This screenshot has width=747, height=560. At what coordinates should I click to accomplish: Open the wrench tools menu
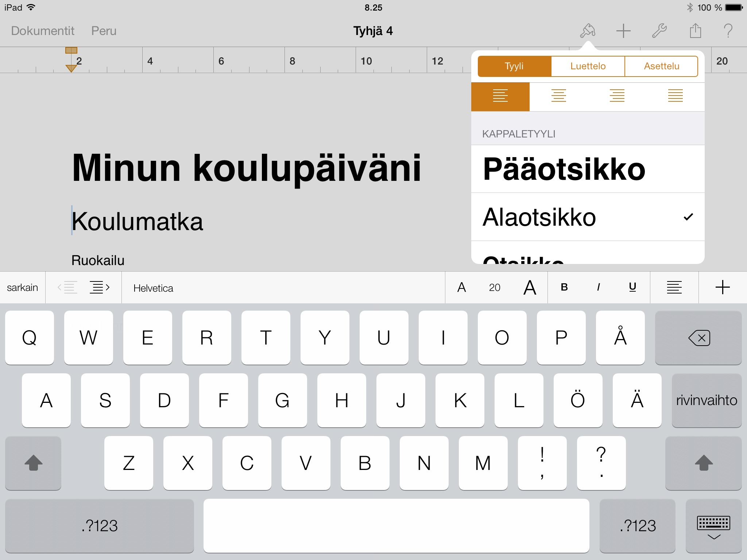pos(659,31)
